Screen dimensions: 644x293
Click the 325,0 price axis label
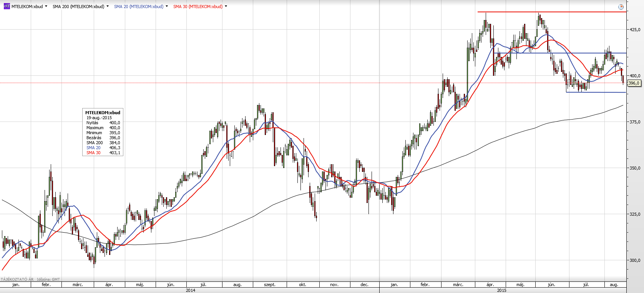coord(634,214)
